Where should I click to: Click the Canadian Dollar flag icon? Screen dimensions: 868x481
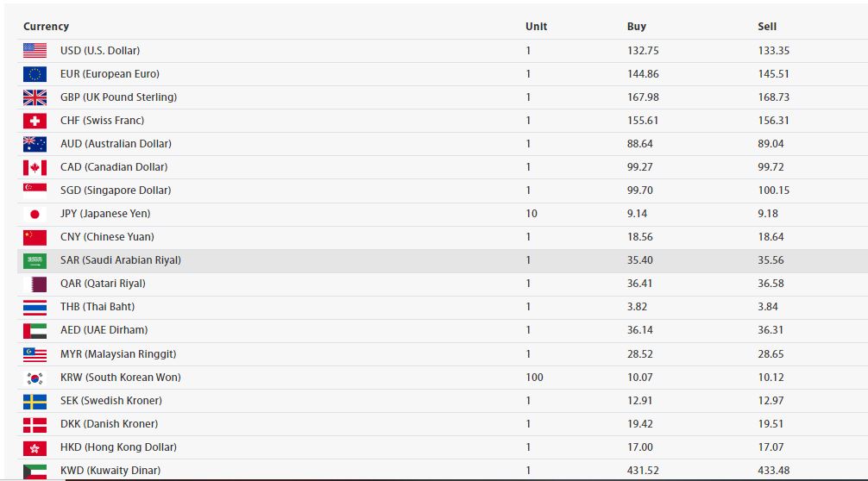click(x=35, y=167)
